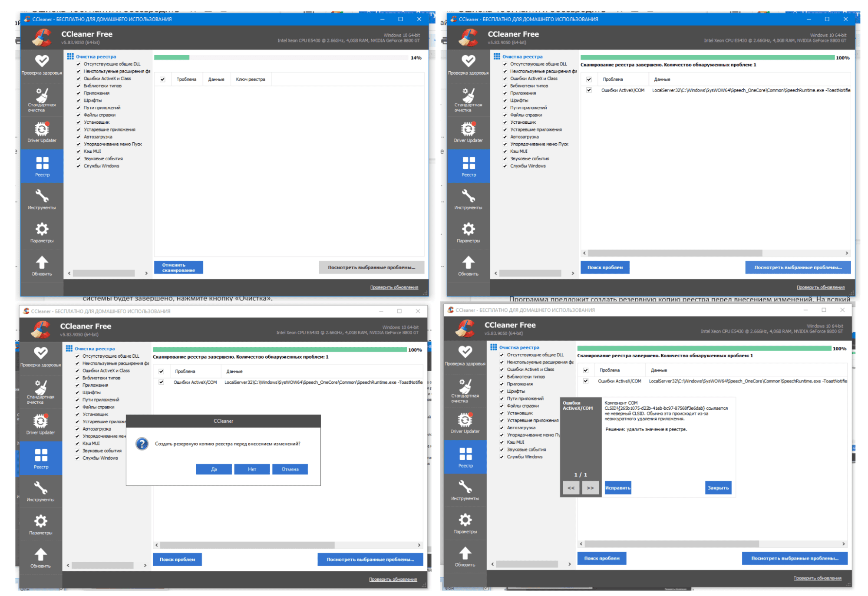
Task: Click 'Нет' in backup registry dialog
Action: 252,469
